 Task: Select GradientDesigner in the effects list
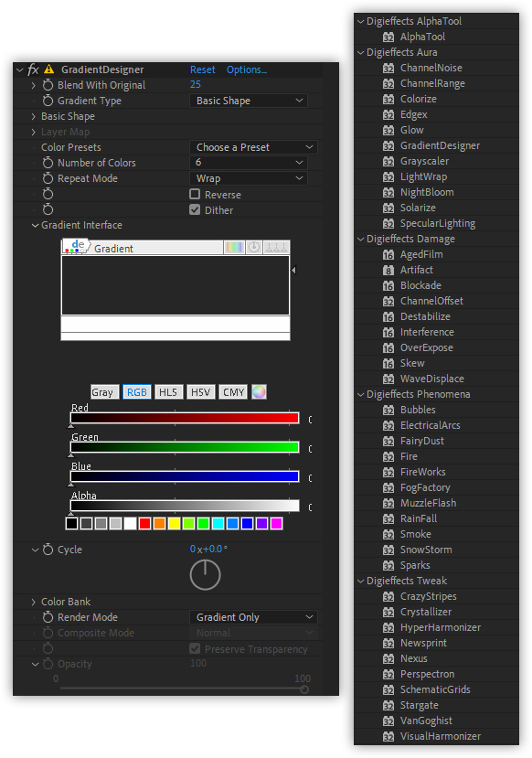tap(440, 145)
